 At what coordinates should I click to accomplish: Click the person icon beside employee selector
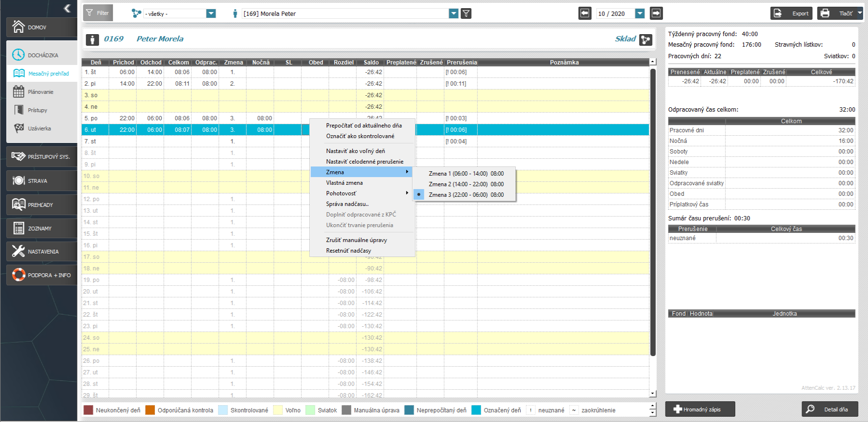[235, 13]
